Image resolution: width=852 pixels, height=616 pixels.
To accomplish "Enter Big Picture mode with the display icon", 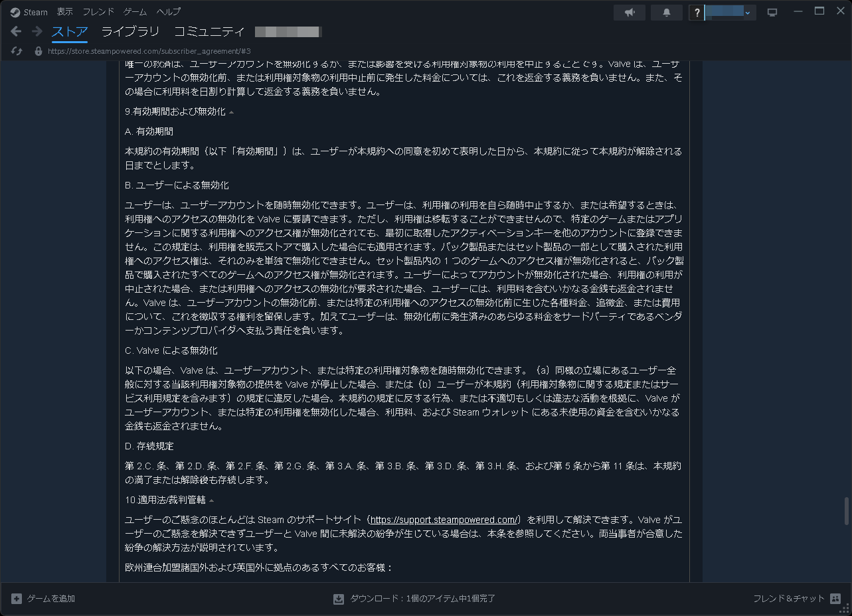I will [x=772, y=11].
